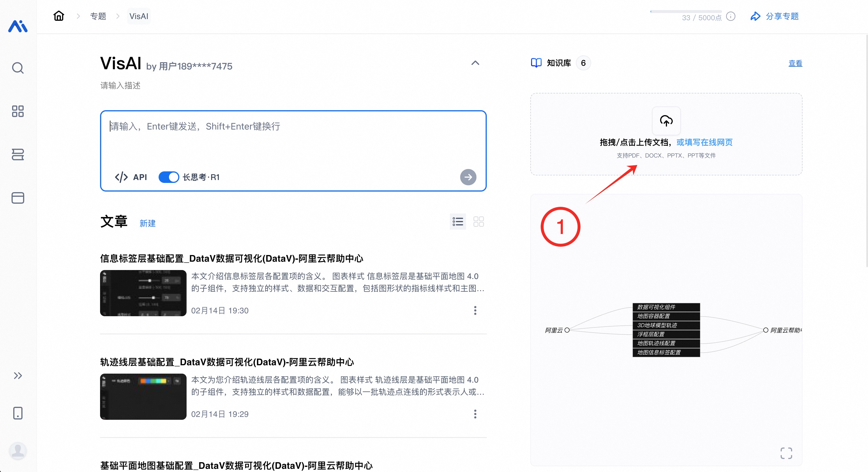Open more options for 信息标签层 article

click(475, 310)
